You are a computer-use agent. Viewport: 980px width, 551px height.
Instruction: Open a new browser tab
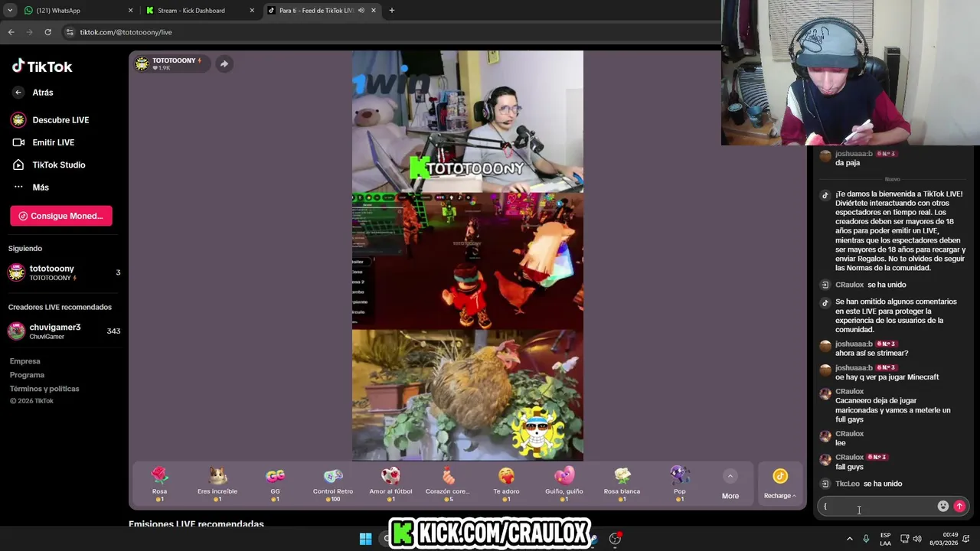point(392,11)
